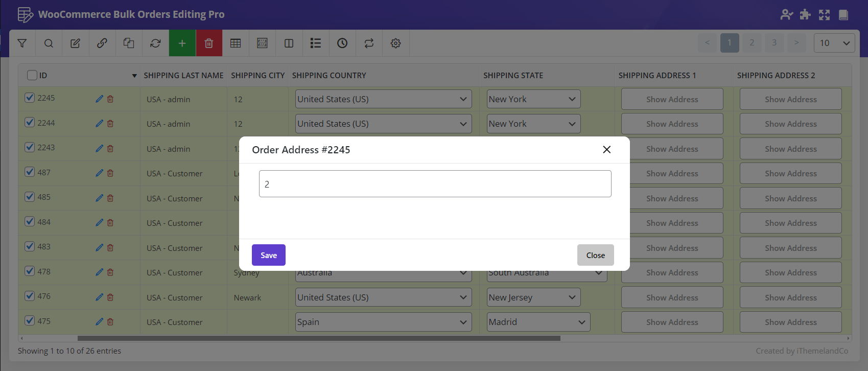Click the filter funnel icon in toolbar

tap(22, 43)
